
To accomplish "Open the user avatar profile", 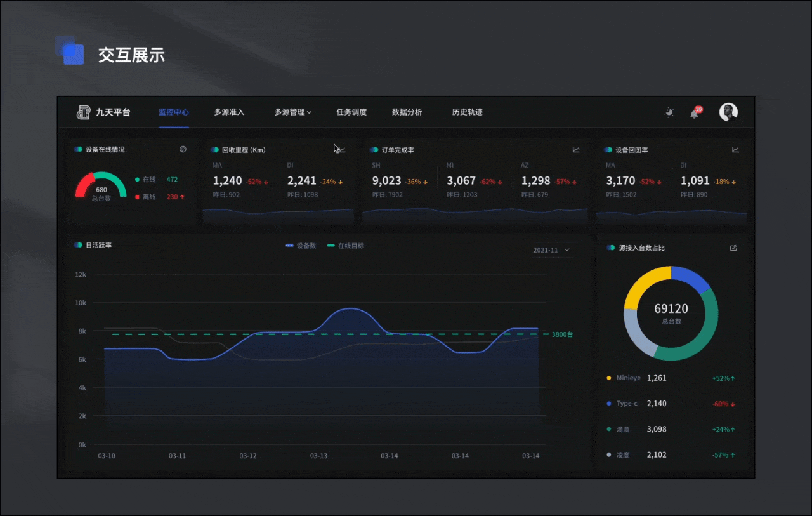I will pos(728,112).
